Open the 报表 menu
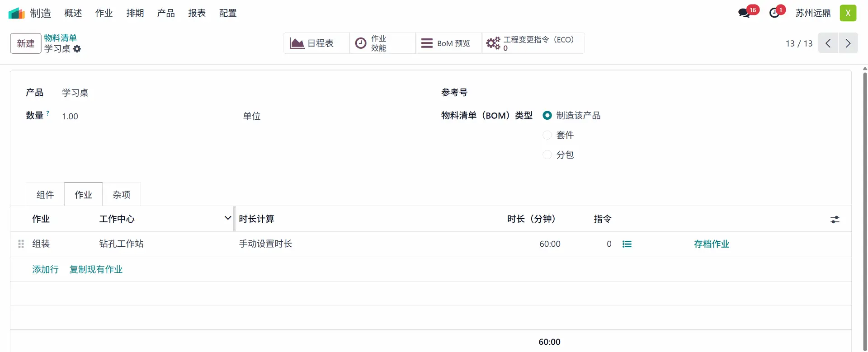 click(x=197, y=13)
